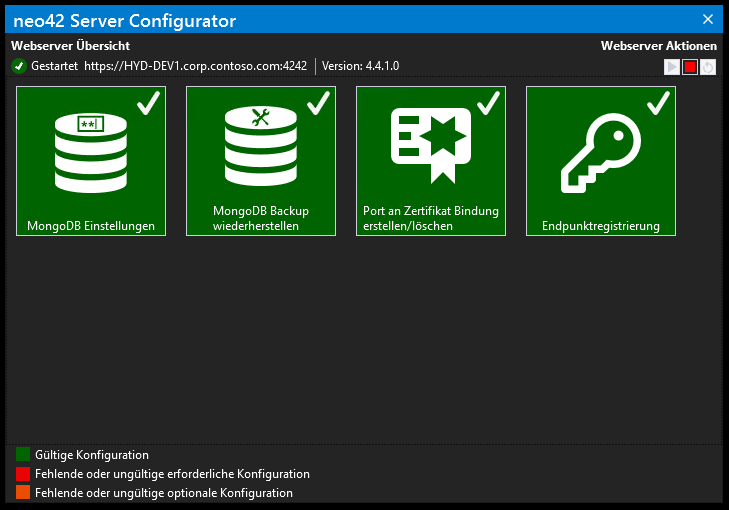The image size is (729, 510).
Task: Restart the webserver with the refresh icon
Action: pos(708,67)
